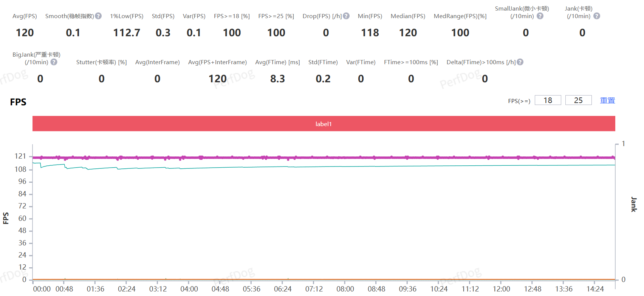644x296 pixels.
Task: Open help icon beside BigJank (/10min)
Action: (x=54, y=62)
